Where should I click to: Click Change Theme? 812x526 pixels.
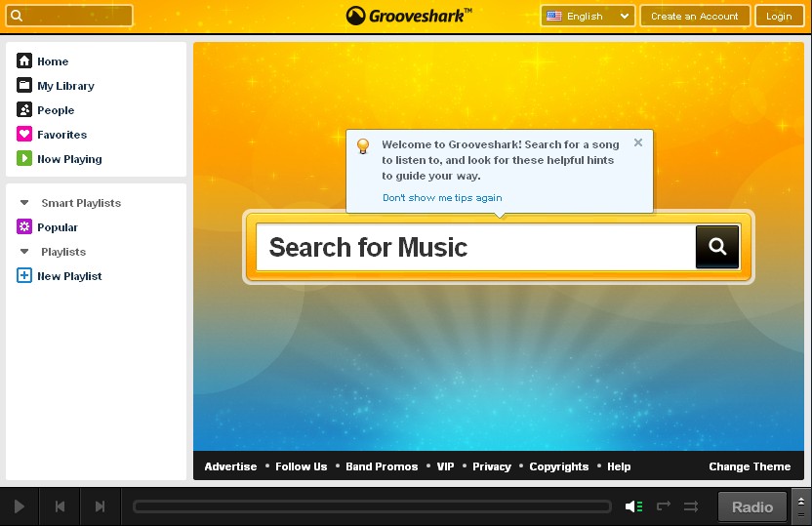click(750, 466)
